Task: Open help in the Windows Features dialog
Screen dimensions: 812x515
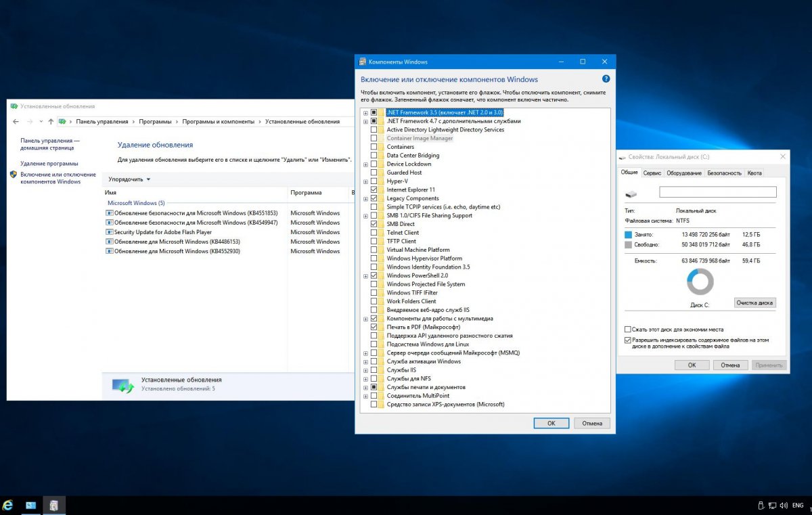Action: pos(606,79)
